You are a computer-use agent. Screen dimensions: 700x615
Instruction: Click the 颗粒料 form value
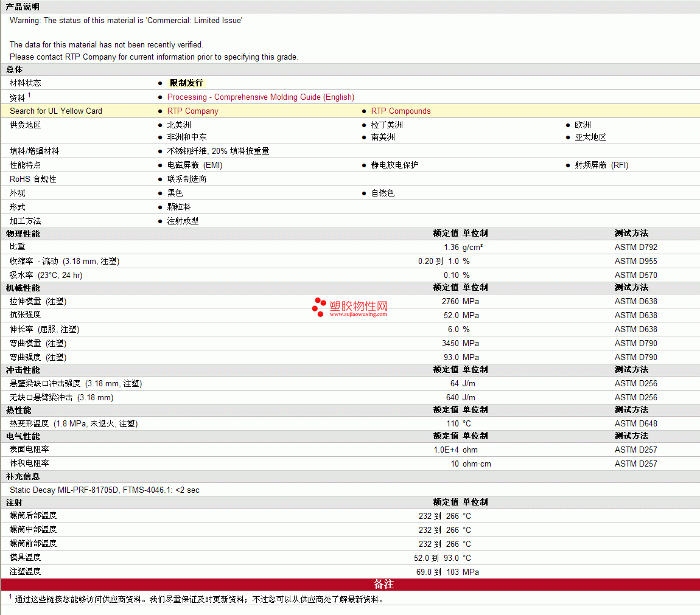coord(178,207)
